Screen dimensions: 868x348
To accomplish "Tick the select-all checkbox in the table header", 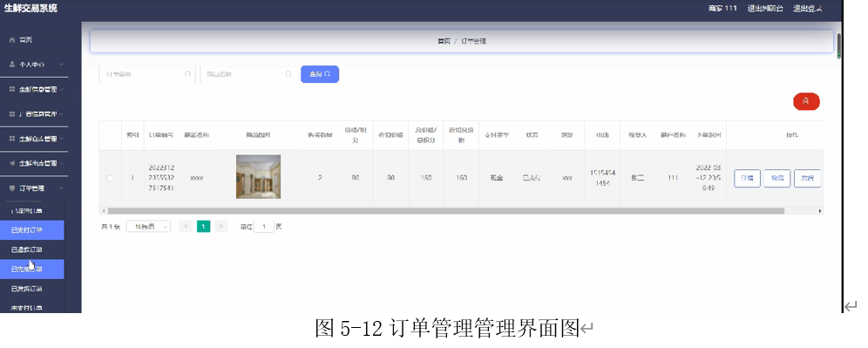I will point(110,135).
